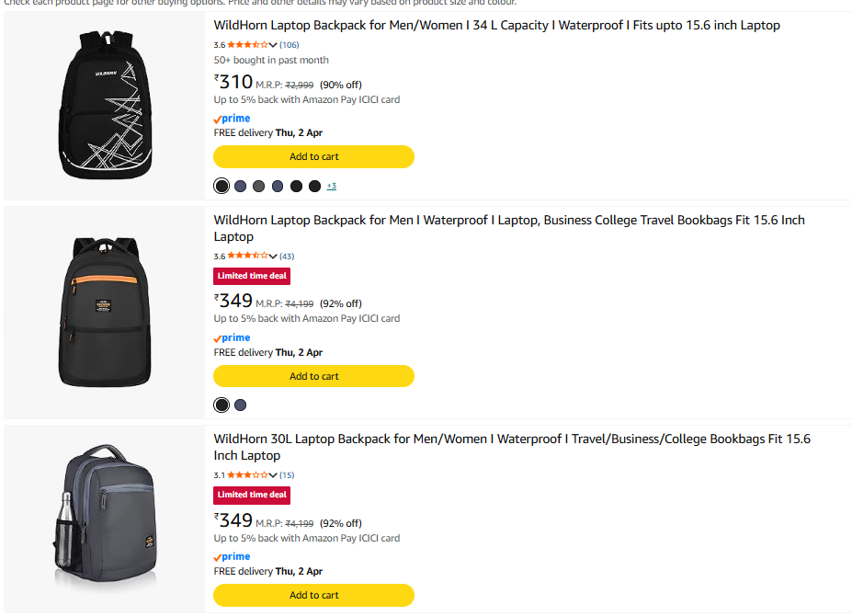Click the stars on the 43-review backpack
The height and width of the screenshot is (616, 852).
pos(246,256)
